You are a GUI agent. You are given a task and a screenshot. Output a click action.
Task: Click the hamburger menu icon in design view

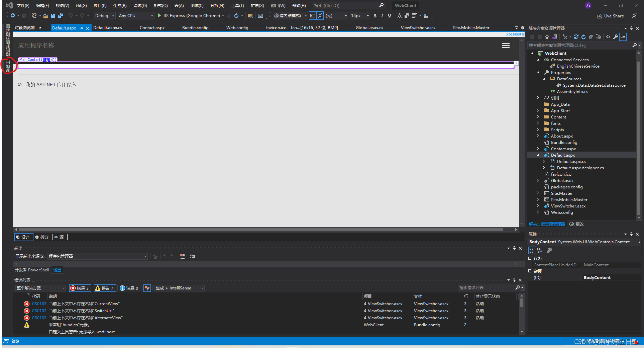(506, 46)
